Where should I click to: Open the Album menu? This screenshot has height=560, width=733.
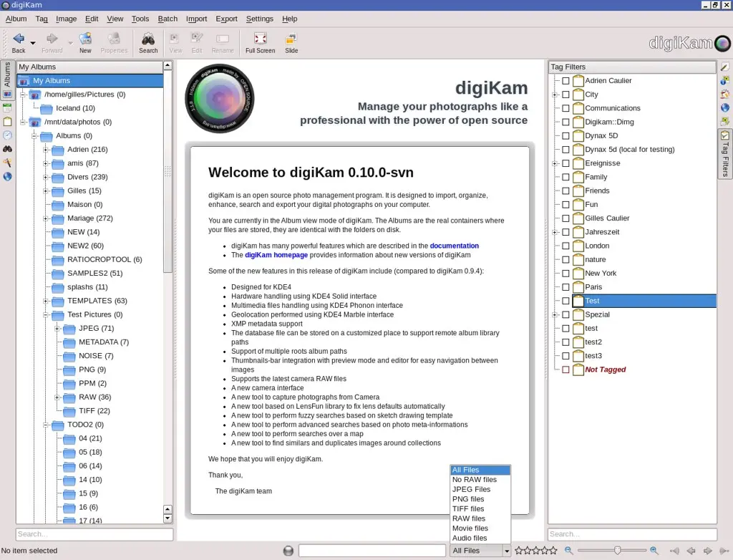16,19
